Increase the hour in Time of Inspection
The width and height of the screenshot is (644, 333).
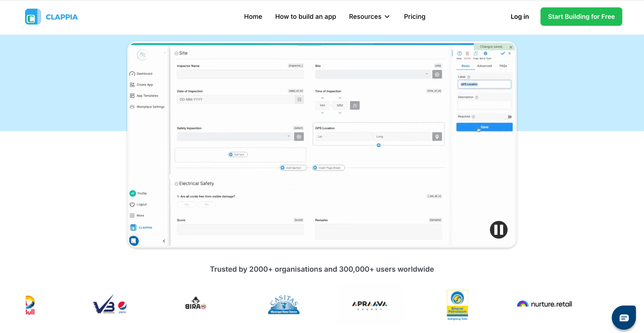(322, 98)
